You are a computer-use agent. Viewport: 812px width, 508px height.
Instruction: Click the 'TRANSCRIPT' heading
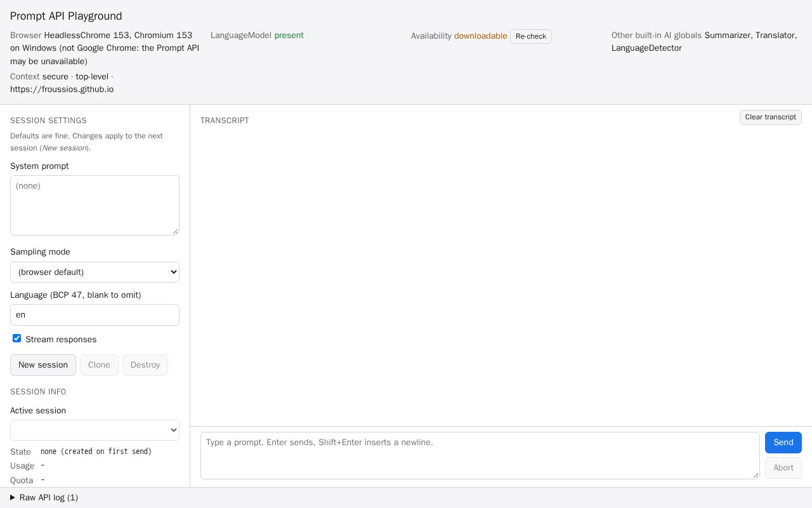click(x=225, y=121)
